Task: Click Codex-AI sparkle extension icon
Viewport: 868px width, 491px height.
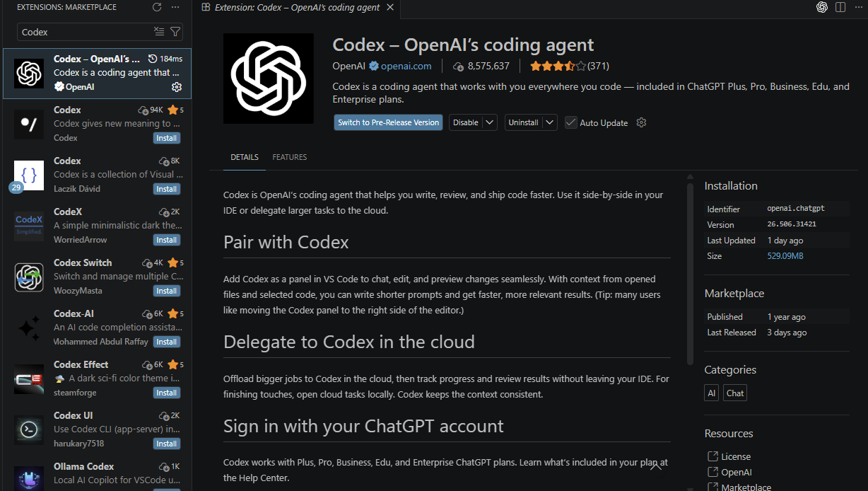Action: 29,328
